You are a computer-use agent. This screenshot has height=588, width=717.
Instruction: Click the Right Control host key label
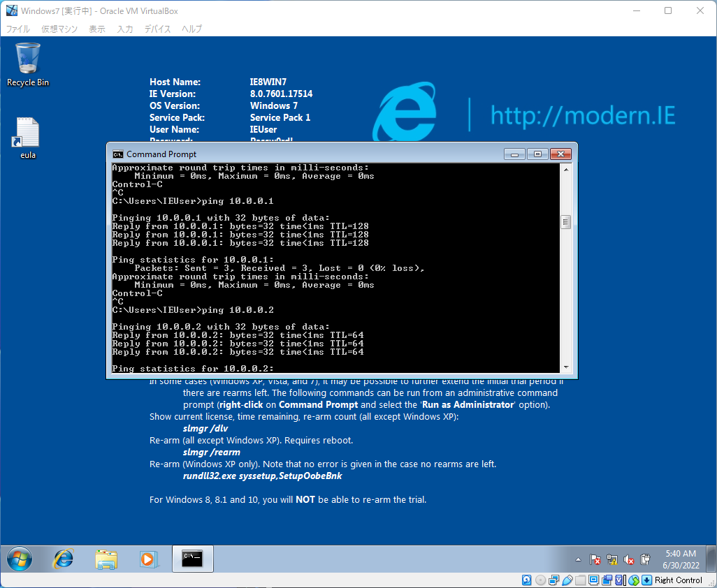coord(678,580)
